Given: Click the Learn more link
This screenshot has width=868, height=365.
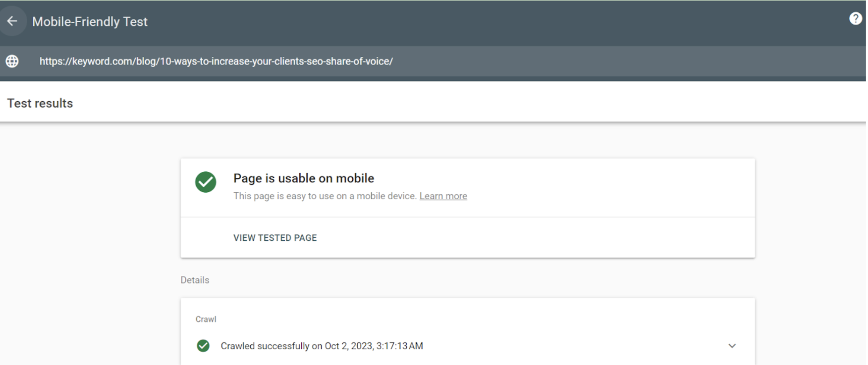Looking at the screenshot, I should pos(443,196).
